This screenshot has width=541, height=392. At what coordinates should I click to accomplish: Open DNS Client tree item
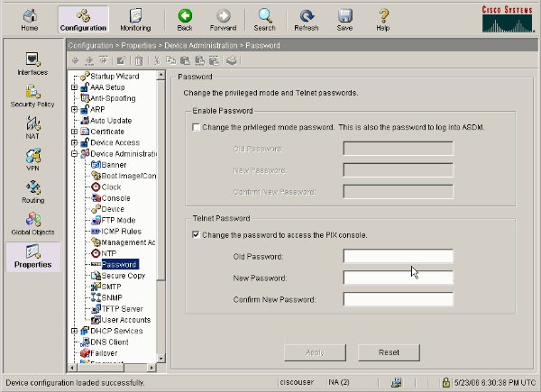(x=109, y=342)
